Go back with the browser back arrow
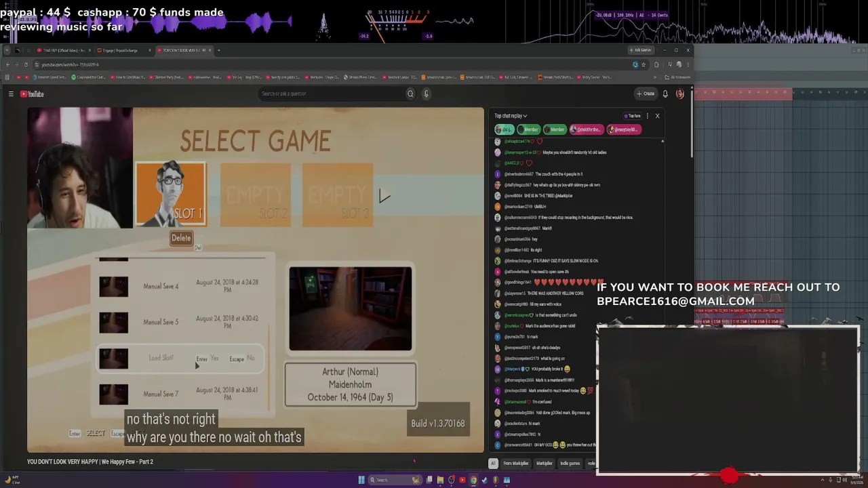868x488 pixels. click(7, 64)
